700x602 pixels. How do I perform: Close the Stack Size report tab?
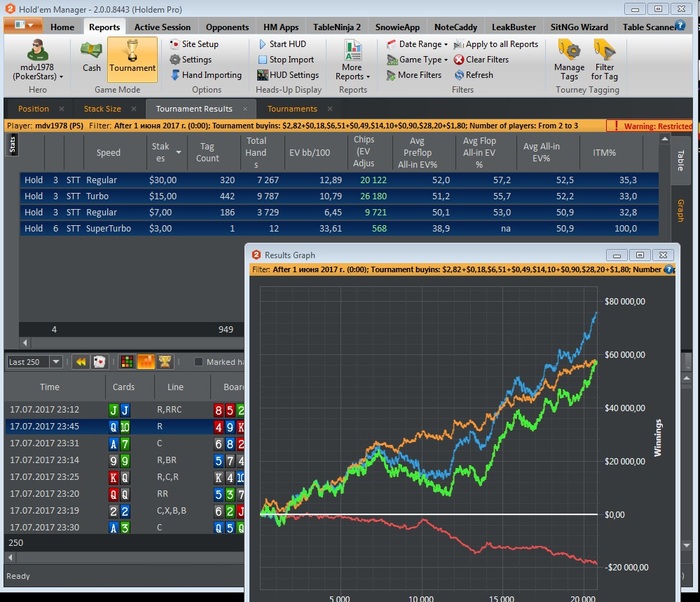pyautogui.click(x=133, y=109)
